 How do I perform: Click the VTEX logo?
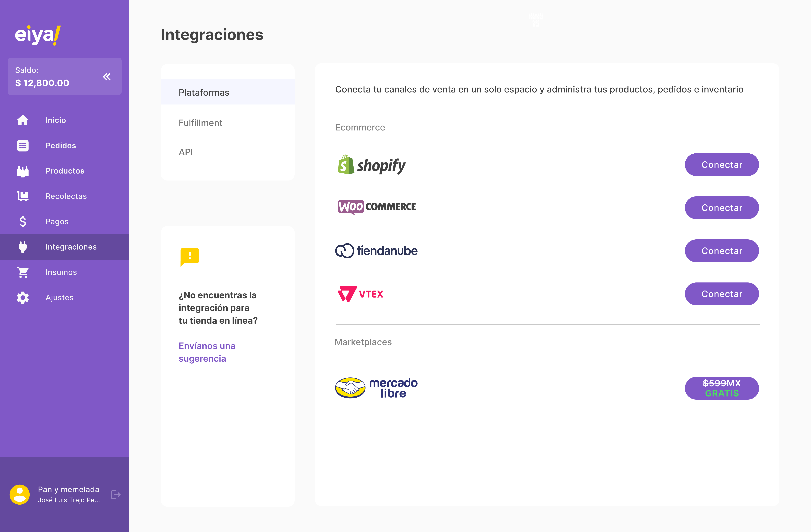[x=361, y=294]
